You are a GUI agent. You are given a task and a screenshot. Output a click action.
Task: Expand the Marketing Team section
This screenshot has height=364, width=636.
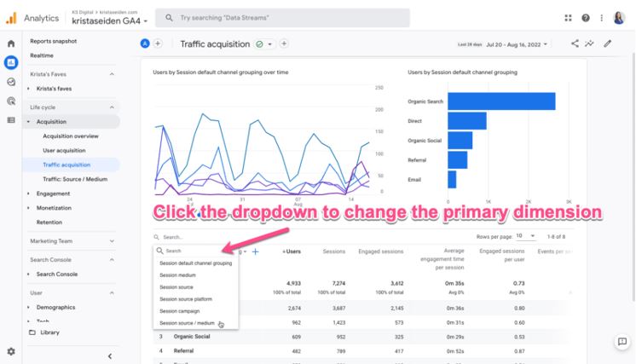click(x=112, y=240)
